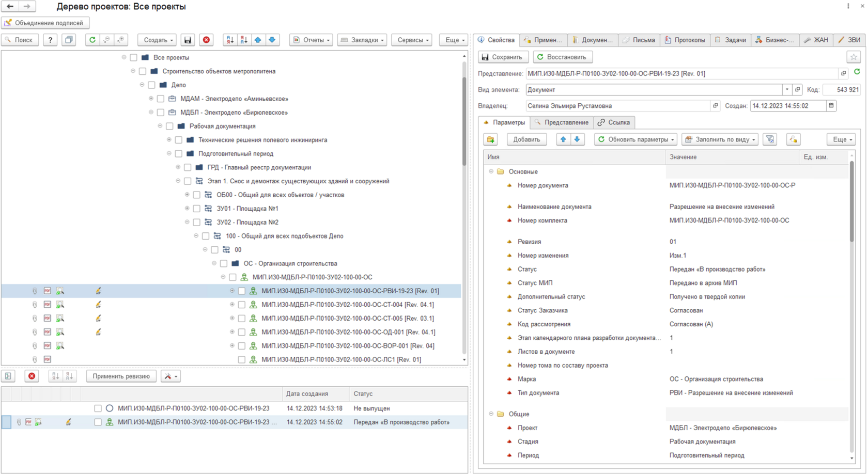Viewport: 868px width, 474px height.
Task: Select the checkbox of the Не выпущен revision row
Action: [98, 408]
